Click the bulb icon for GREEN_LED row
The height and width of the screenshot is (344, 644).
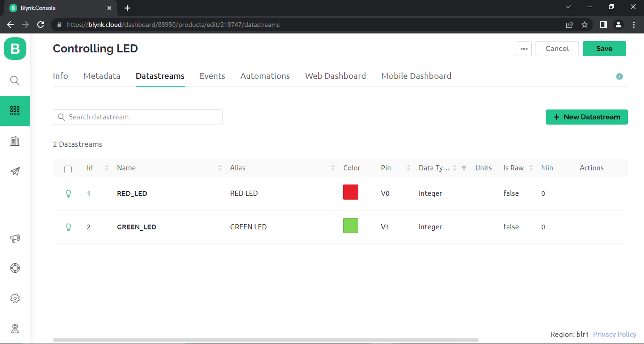tap(68, 227)
